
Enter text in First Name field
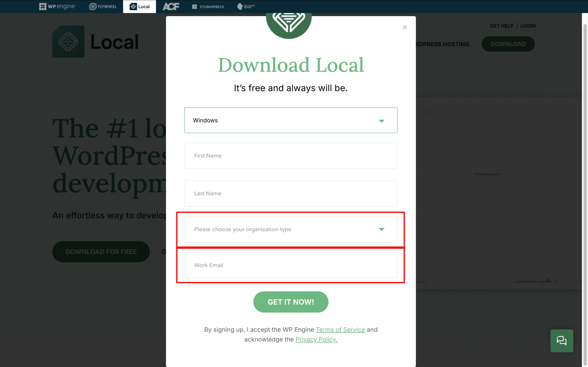tap(291, 156)
